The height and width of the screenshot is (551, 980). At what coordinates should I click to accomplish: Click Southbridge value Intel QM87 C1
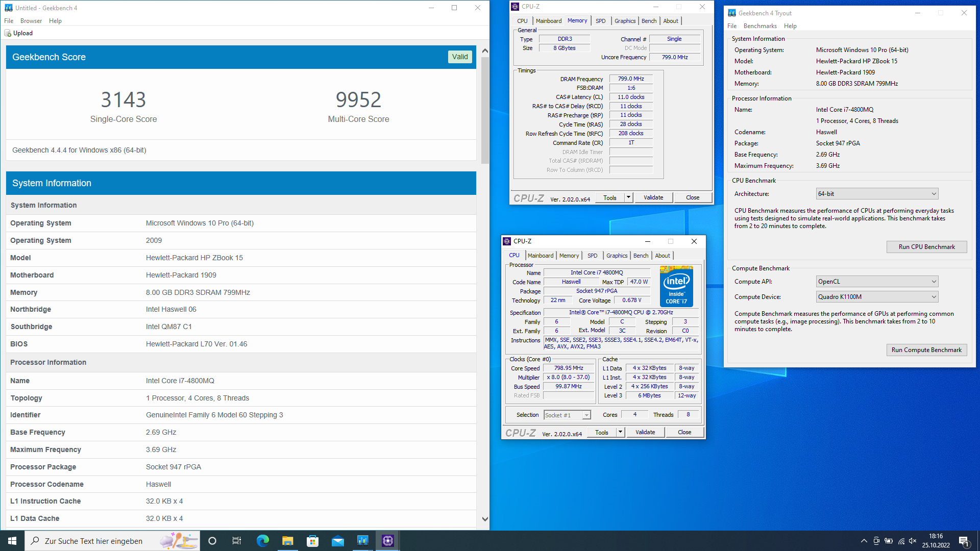(x=168, y=327)
